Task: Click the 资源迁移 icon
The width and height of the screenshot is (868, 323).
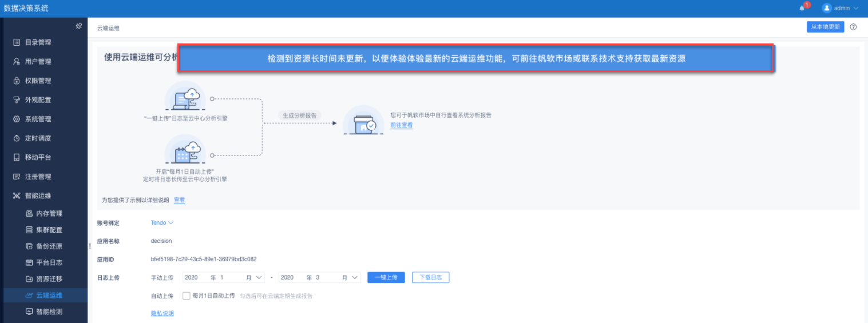Action: [x=30, y=279]
